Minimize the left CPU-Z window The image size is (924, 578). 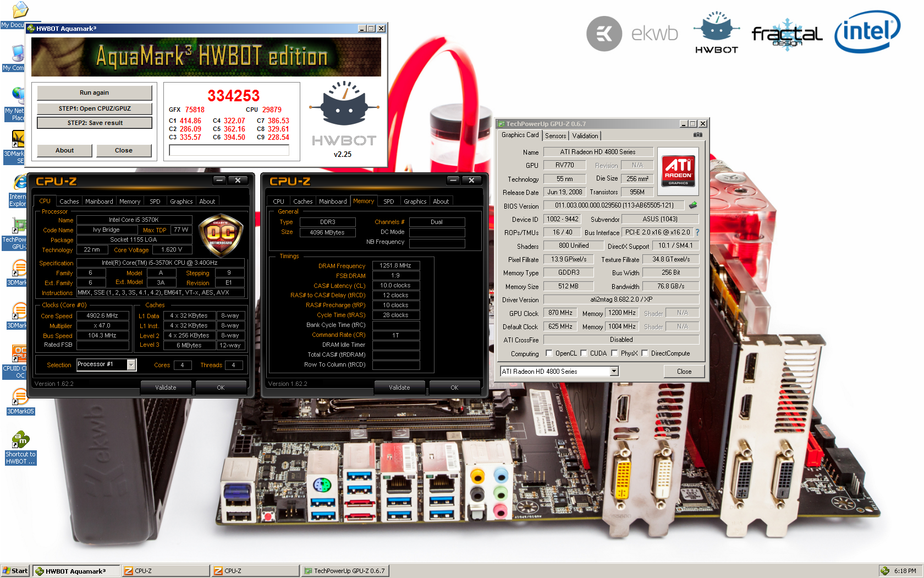click(219, 180)
